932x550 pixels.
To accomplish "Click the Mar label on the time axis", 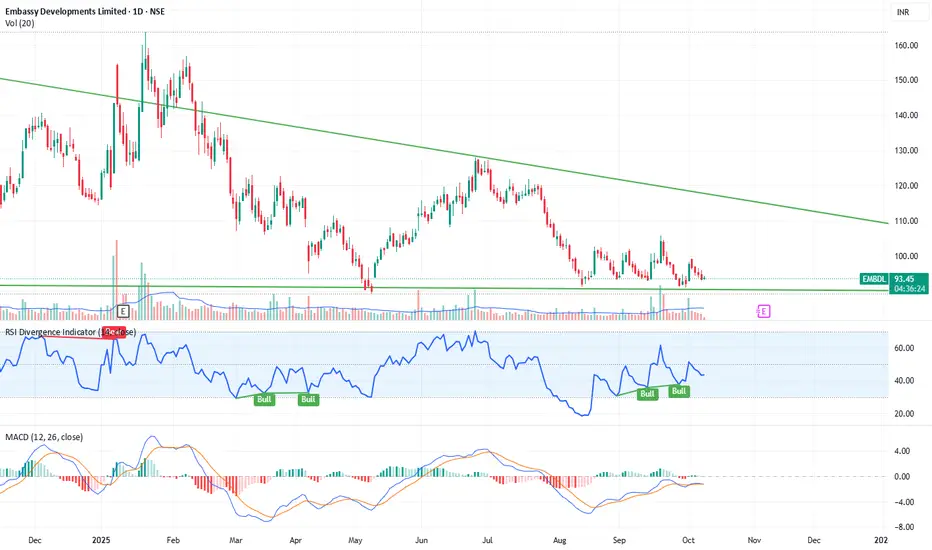I will tap(236, 540).
